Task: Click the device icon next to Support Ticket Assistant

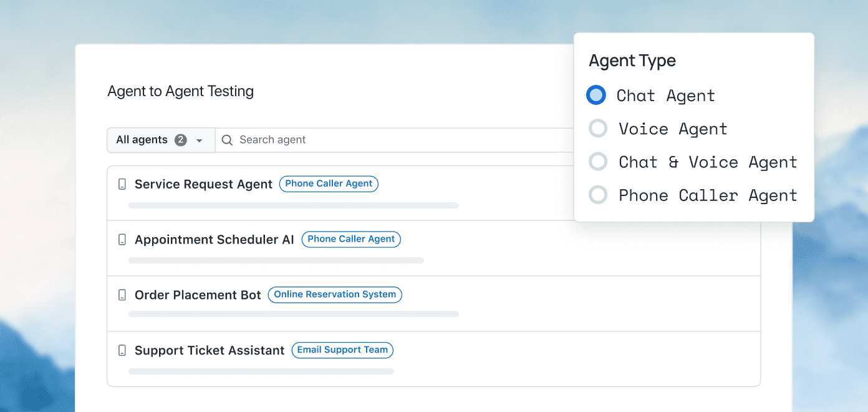Action: 123,350
